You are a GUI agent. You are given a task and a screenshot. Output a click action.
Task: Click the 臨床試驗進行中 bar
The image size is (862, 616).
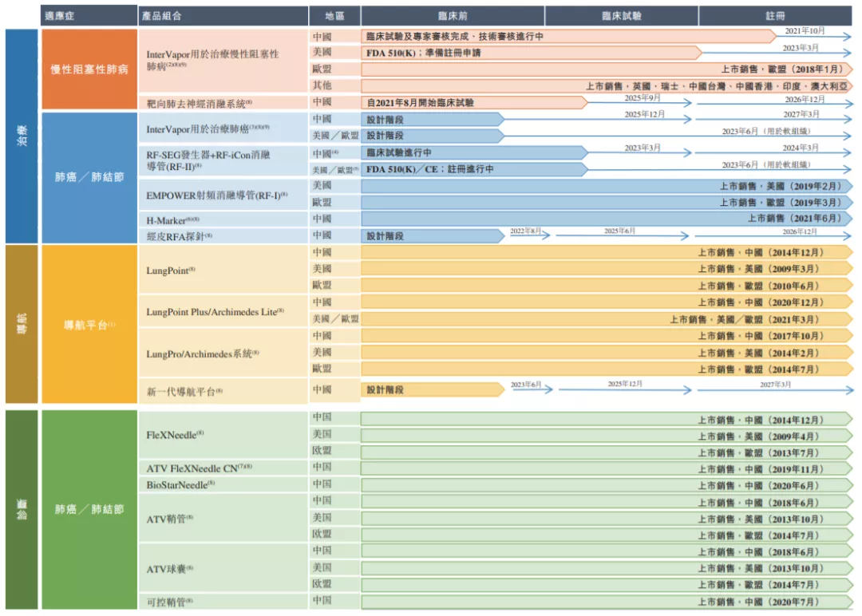(474, 152)
